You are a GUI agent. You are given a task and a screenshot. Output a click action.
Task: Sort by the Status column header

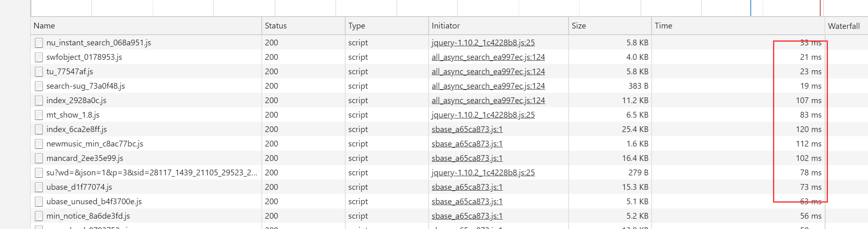pos(275,26)
